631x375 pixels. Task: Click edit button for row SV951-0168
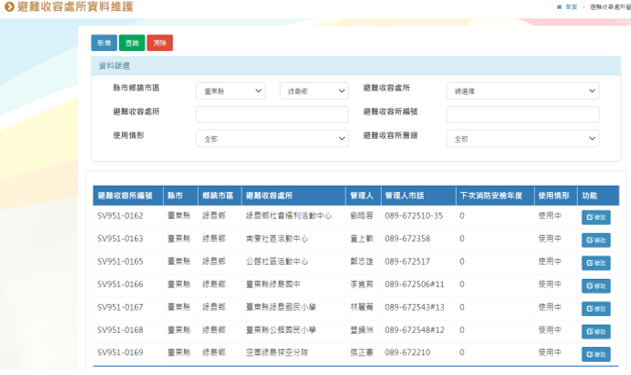point(596,332)
